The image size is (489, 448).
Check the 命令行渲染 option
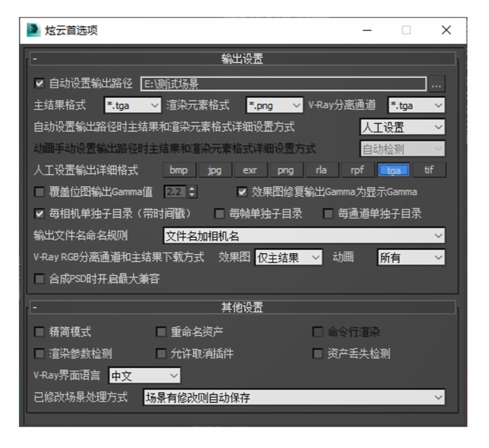click(317, 332)
